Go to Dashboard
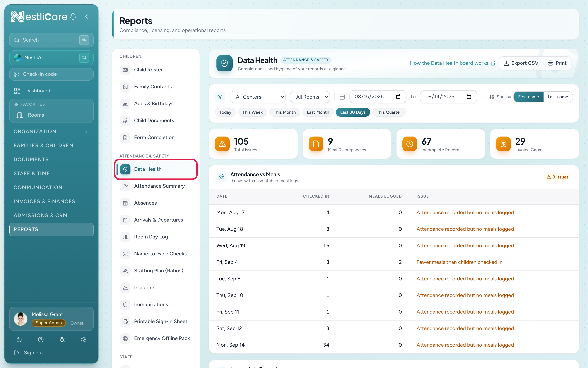This screenshot has width=588, height=368. (x=51, y=91)
